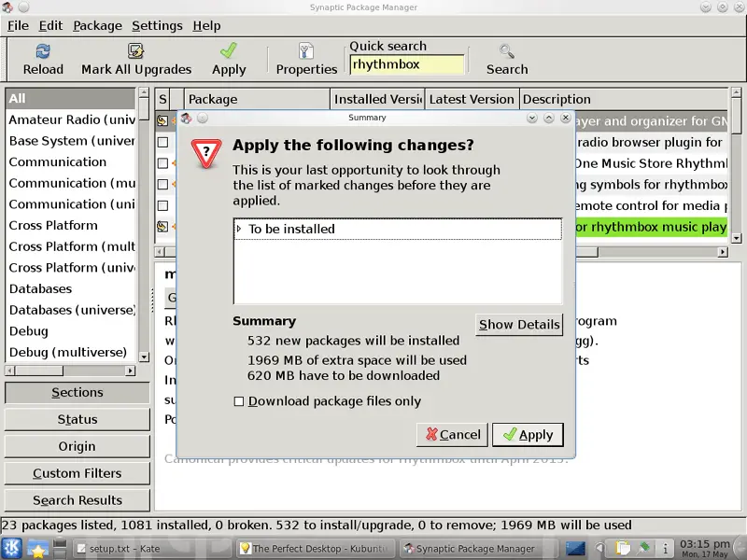Click package list scroll-down arrow
The height and width of the screenshot is (560, 747).
(737, 238)
